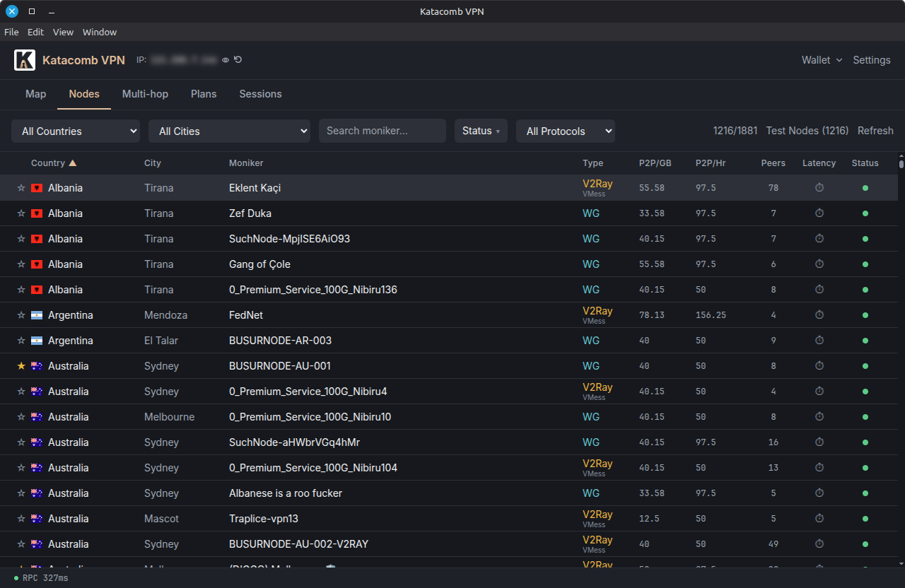Measure latency for BUSURNODE-AU-002-V2RAY

pyautogui.click(x=819, y=544)
